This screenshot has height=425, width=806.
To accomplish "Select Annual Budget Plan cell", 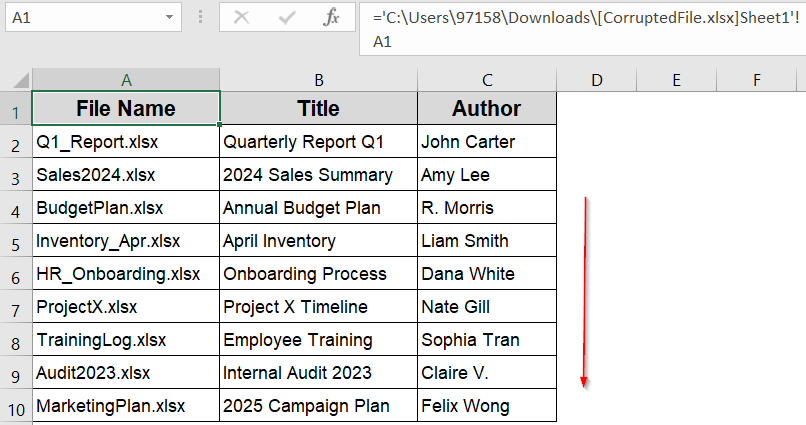I will 319,208.
